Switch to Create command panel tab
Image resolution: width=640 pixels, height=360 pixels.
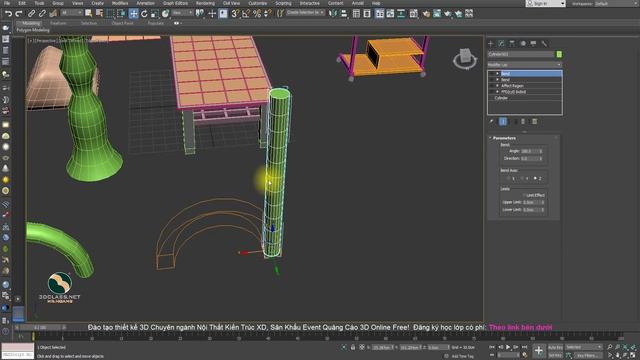click(x=491, y=43)
